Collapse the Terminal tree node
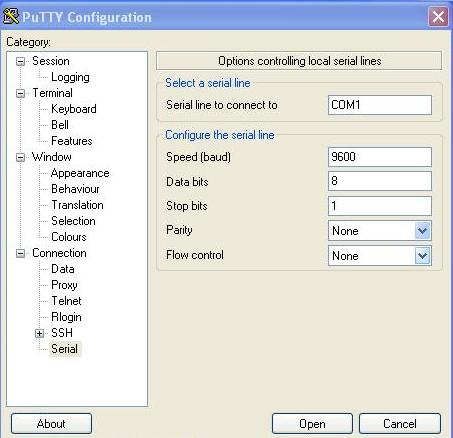The width and height of the screenshot is (453, 438). click(21, 93)
